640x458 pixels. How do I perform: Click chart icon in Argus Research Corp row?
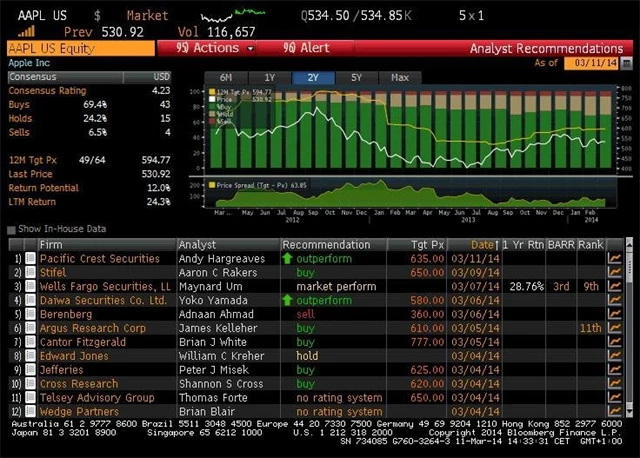coord(614,329)
